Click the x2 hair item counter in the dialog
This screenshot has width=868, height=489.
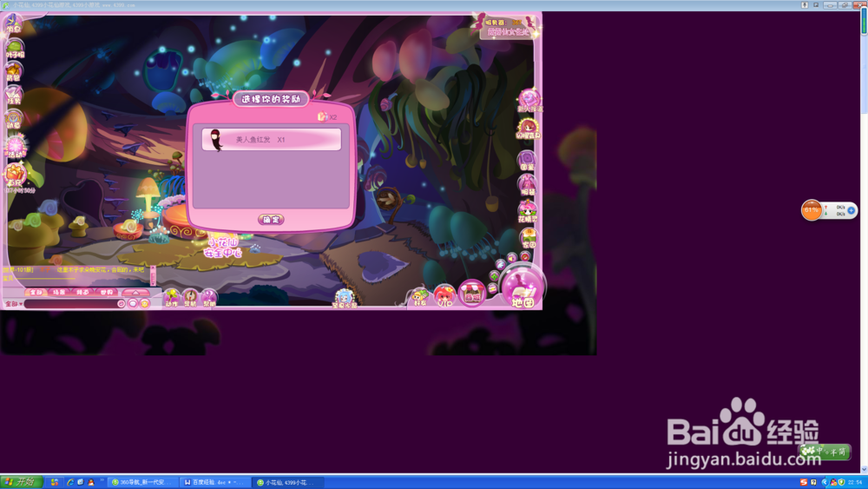pyautogui.click(x=327, y=117)
